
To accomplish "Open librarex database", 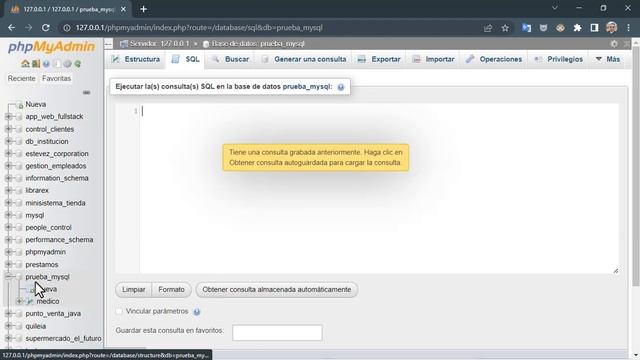I will pos(37,191).
